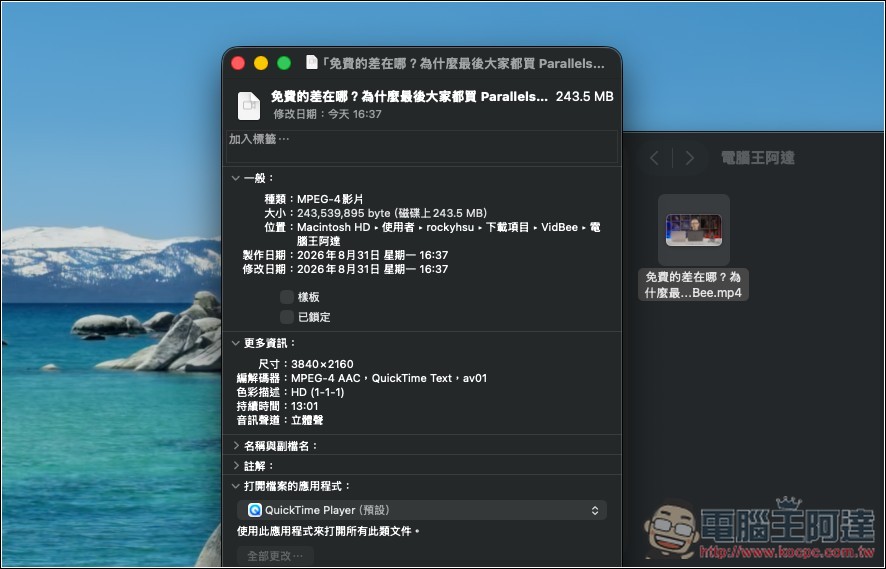Click the 全部更改 button
Image resolution: width=886 pixels, height=569 pixels.
click(275, 556)
